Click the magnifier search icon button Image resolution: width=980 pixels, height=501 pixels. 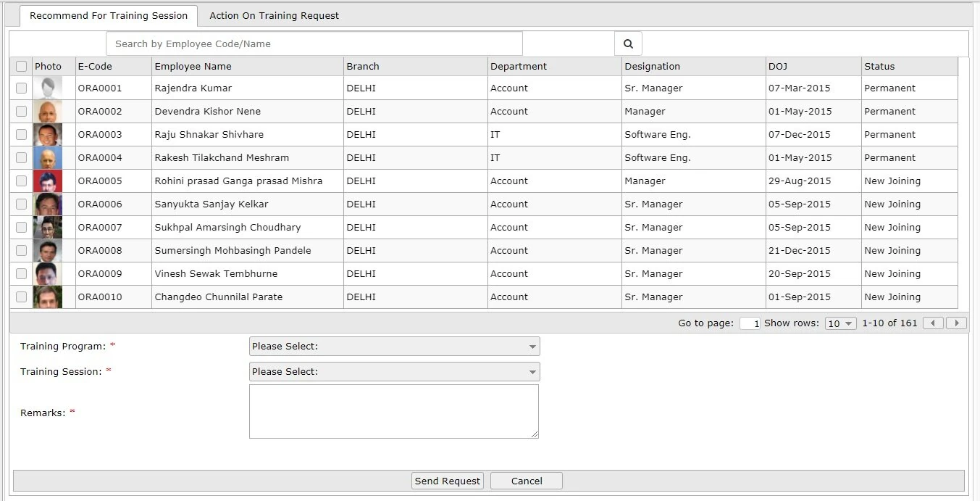[628, 44]
